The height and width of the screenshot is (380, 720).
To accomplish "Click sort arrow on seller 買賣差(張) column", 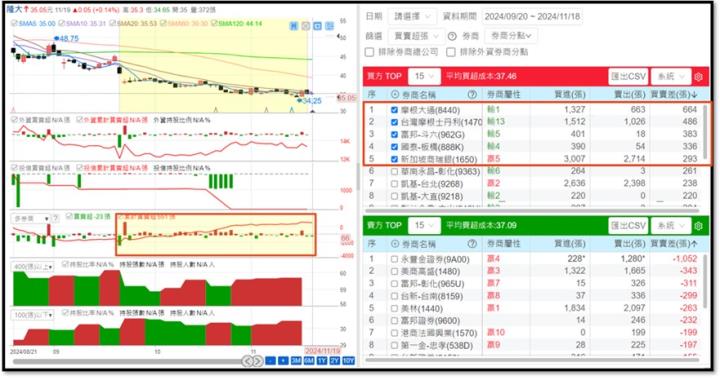I will point(694,244).
